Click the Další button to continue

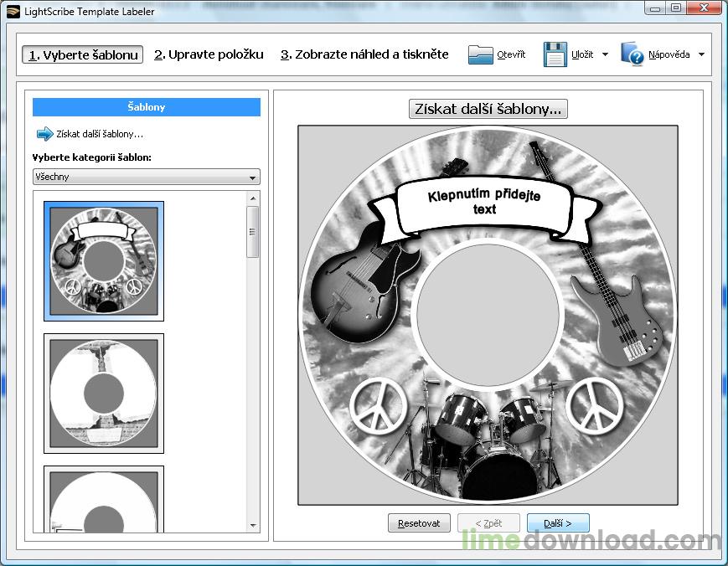pos(558,523)
